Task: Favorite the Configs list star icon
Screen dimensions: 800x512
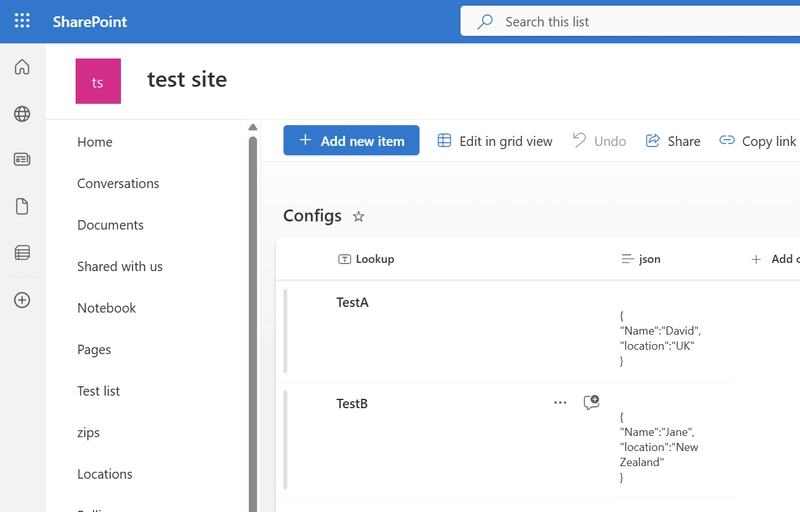Action: (359, 217)
